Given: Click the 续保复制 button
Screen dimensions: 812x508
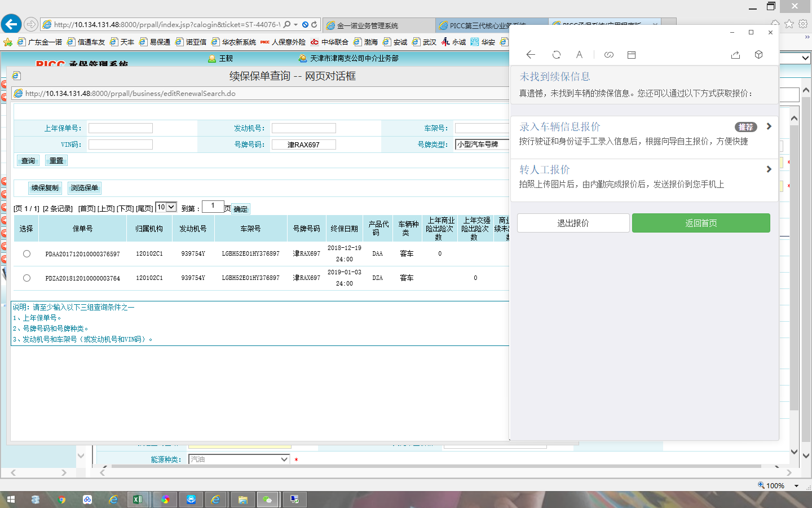Looking at the screenshot, I should 45,188.
